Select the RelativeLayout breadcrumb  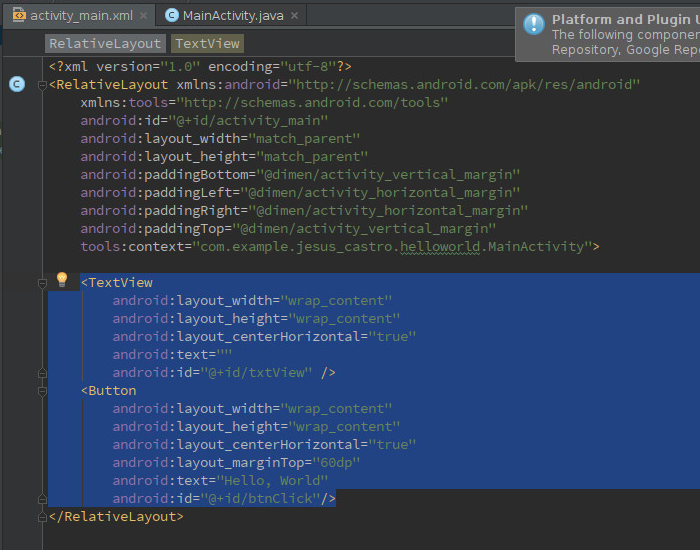click(105, 43)
